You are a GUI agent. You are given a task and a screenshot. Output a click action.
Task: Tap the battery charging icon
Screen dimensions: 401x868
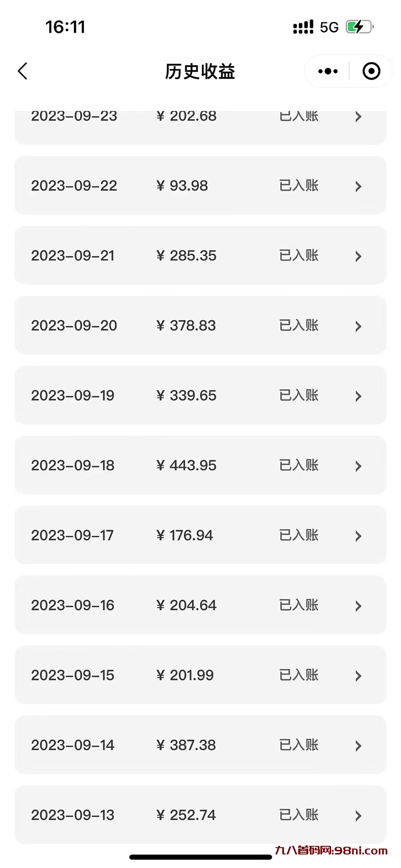(359, 27)
